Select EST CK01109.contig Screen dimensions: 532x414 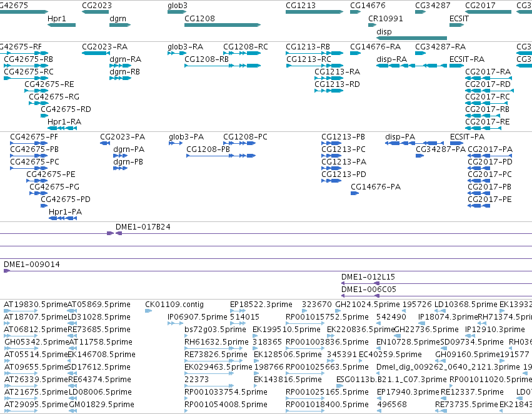(174, 305)
